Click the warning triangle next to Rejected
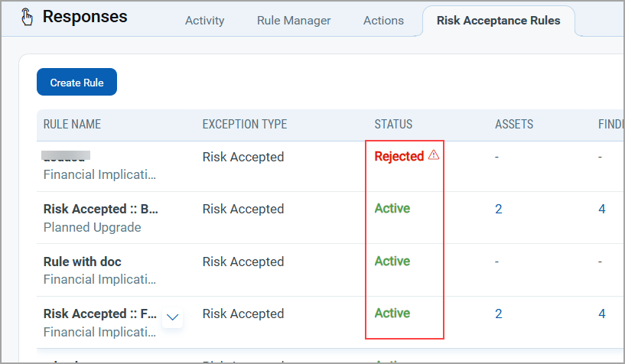 (434, 155)
